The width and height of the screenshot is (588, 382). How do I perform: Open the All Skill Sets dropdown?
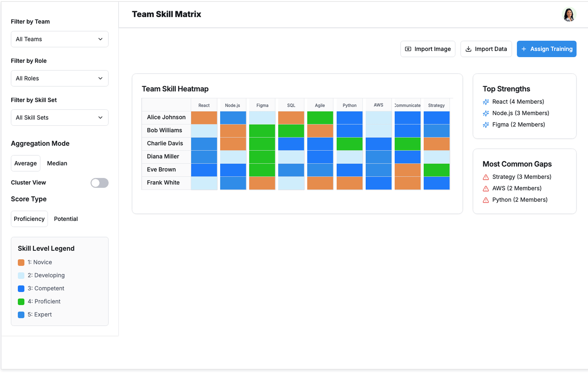point(60,118)
